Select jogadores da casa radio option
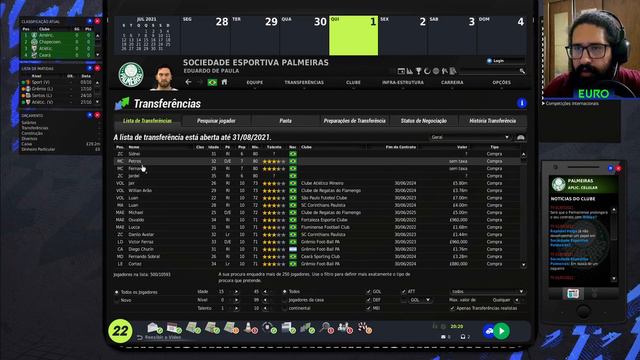 click(x=284, y=300)
